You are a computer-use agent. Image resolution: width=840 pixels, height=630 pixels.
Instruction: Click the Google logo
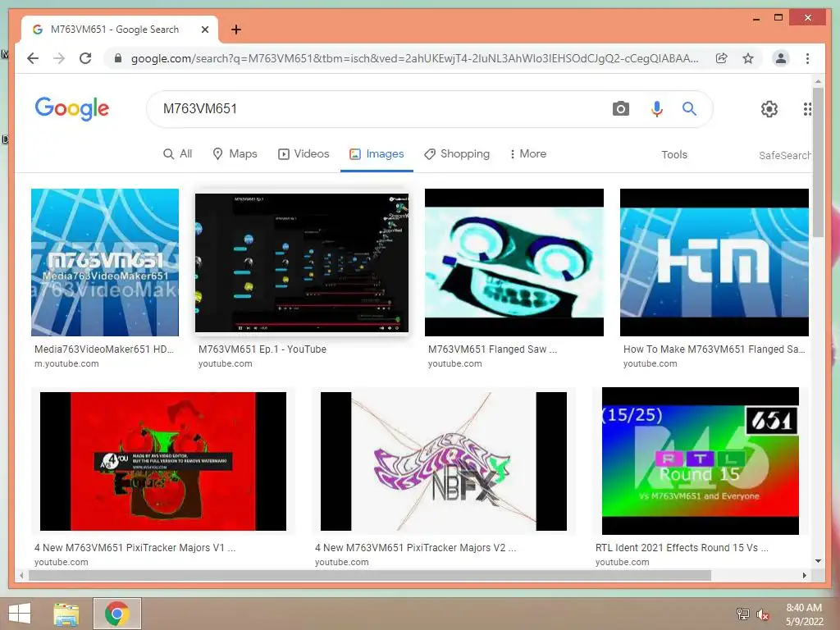(x=72, y=109)
